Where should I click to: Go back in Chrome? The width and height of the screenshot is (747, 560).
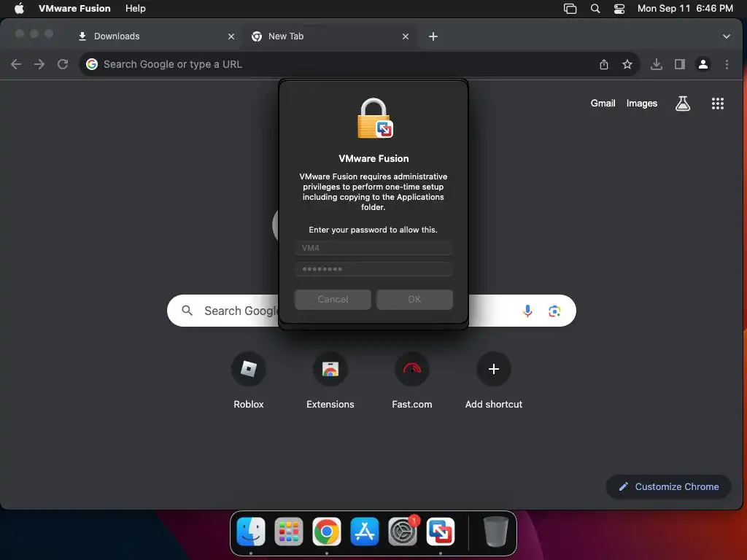(16, 64)
